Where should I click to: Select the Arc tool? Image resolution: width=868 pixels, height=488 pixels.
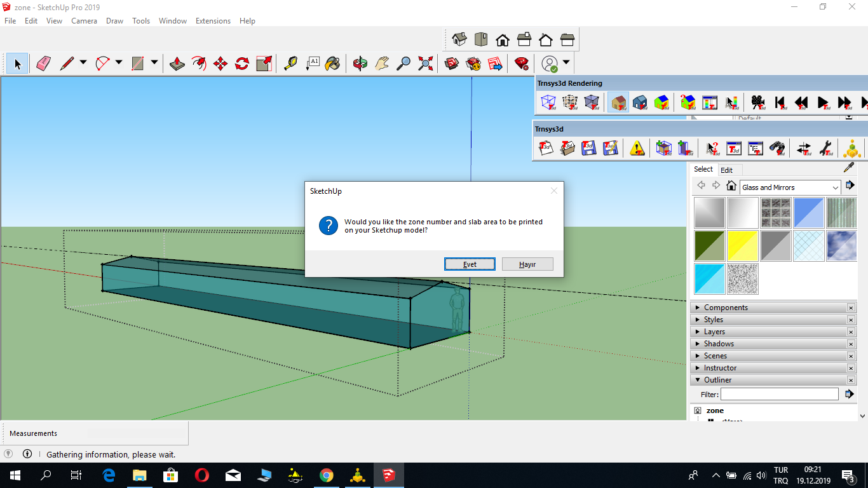(x=102, y=64)
